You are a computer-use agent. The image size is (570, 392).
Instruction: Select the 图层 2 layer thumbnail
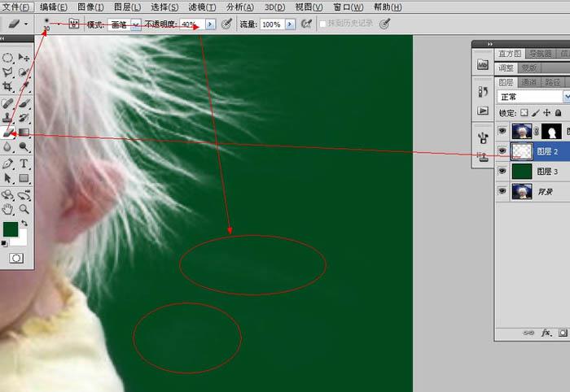coord(522,151)
